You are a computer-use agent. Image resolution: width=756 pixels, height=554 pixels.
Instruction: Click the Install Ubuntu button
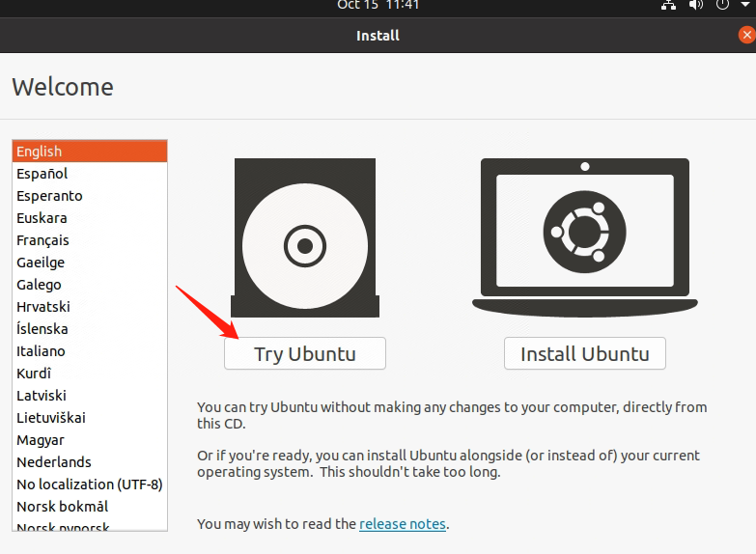(585, 353)
